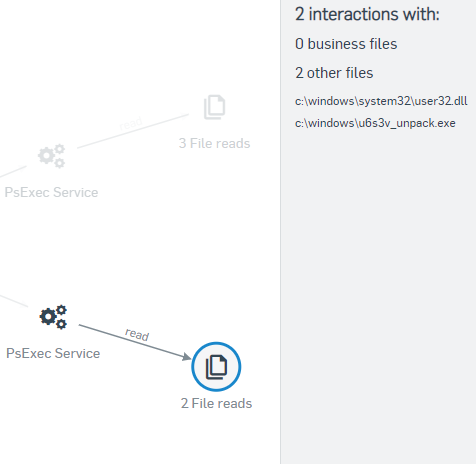The width and height of the screenshot is (476, 464).
Task: Select the highlighted 2 File reads node icon
Action: coord(216,367)
